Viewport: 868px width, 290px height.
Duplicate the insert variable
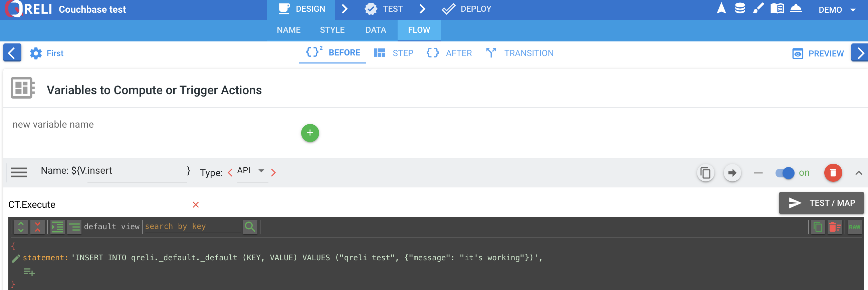pyautogui.click(x=705, y=173)
